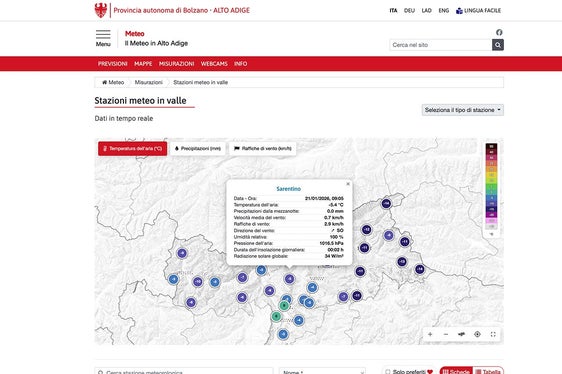Focus the Cerca nel sito search field

(440, 45)
